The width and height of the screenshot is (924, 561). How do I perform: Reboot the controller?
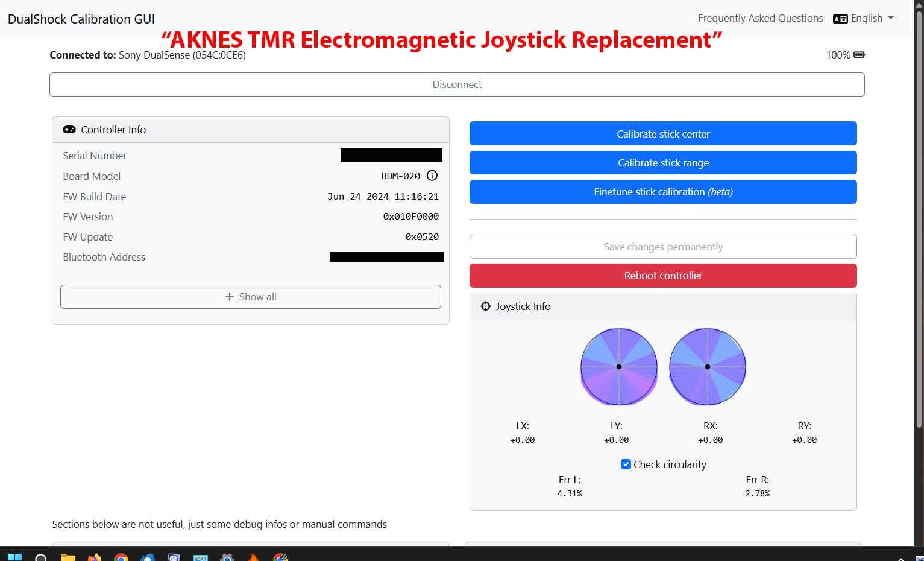click(x=663, y=276)
